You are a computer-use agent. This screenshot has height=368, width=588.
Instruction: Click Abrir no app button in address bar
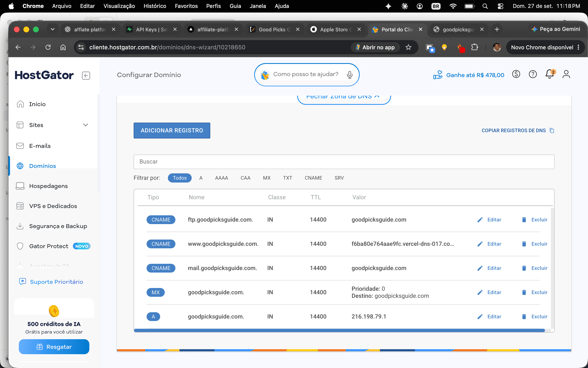(375, 47)
